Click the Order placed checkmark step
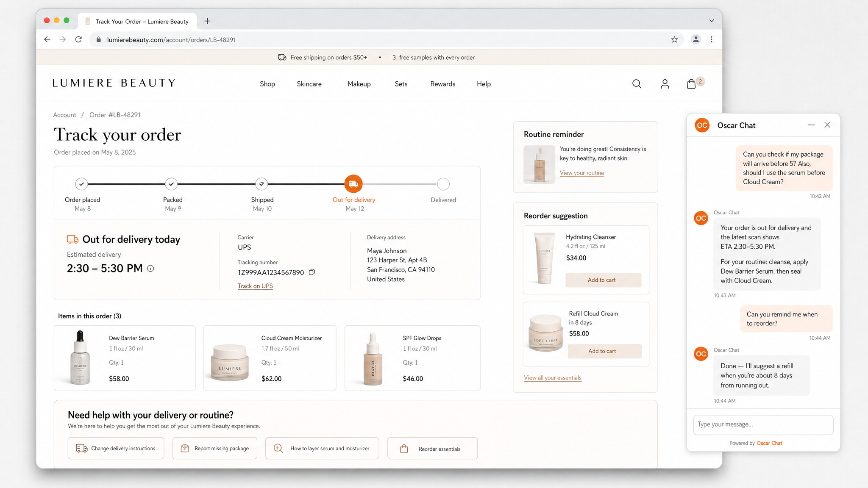This screenshot has height=488, width=868. 81,184
